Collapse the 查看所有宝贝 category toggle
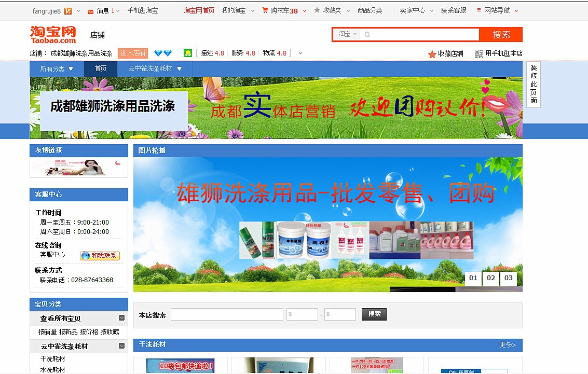The height and width of the screenshot is (374, 588). [121, 318]
